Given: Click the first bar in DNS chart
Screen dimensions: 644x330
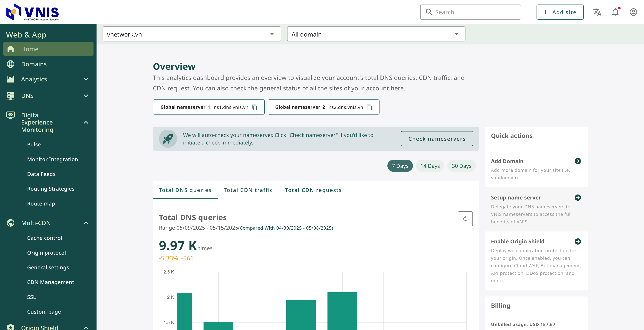Looking at the screenshot, I should [185, 312].
